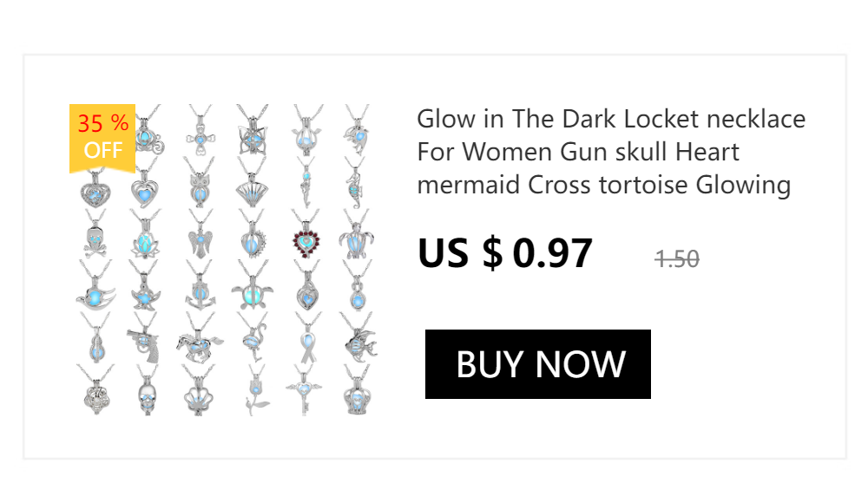The height and width of the screenshot is (503, 868).
Task: Click the 35% OFF discount badge
Action: [x=102, y=138]
